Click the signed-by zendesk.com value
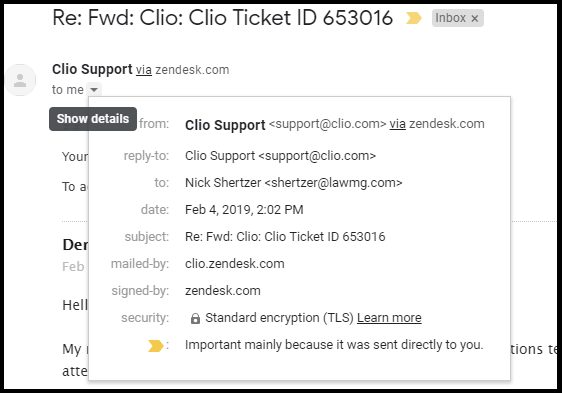This screenshot has height=393, width=562. (x=223, y=290)
